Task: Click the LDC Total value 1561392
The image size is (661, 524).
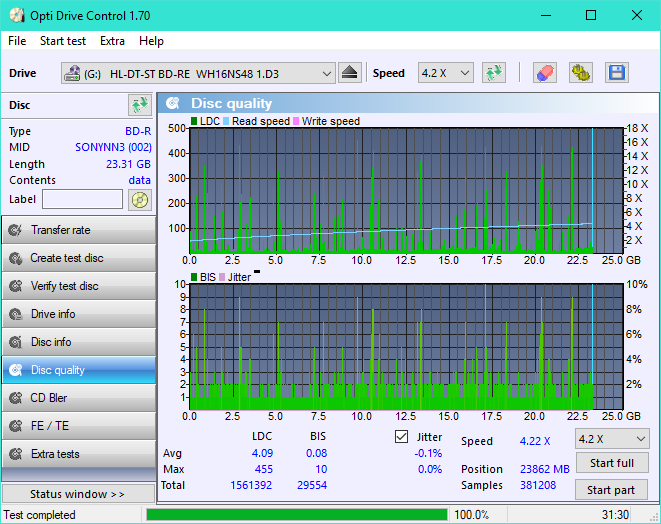Action: 251,485
